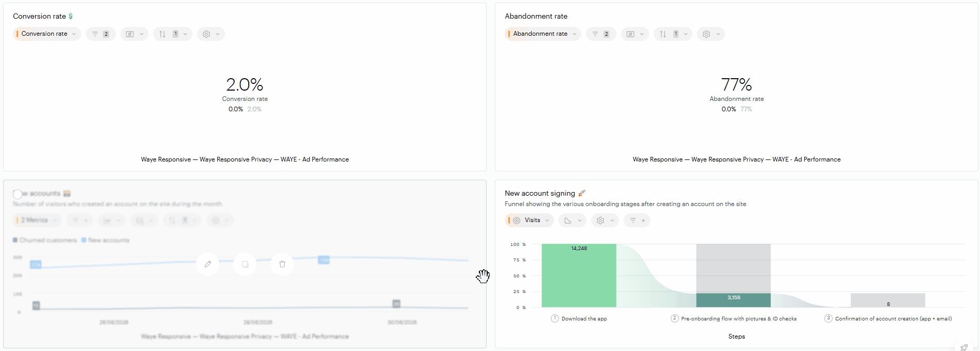This screenshot has height=351, width=980.
Task: Click the trash delete icon on New accounts card
Action: [x=282, y=264]
